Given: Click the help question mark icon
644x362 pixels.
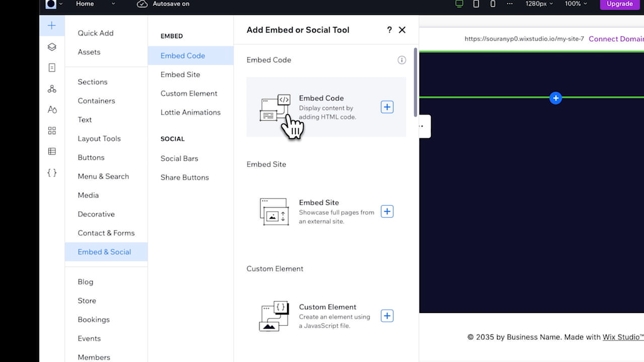Looking at the screenshot, I should [389, 30].
